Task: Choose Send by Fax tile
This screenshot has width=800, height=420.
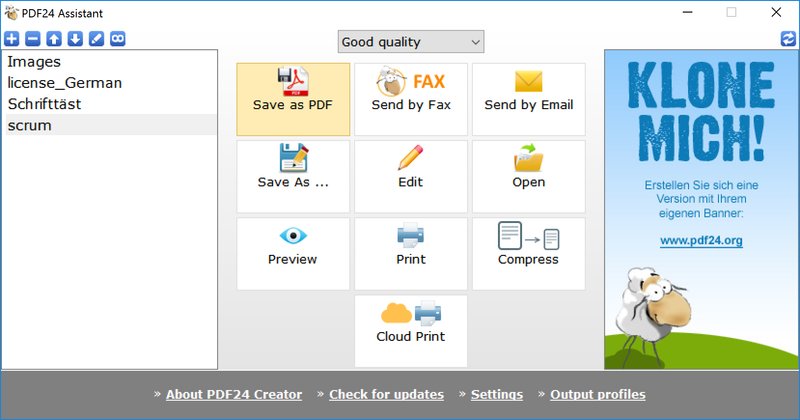Action: [411, 99]
